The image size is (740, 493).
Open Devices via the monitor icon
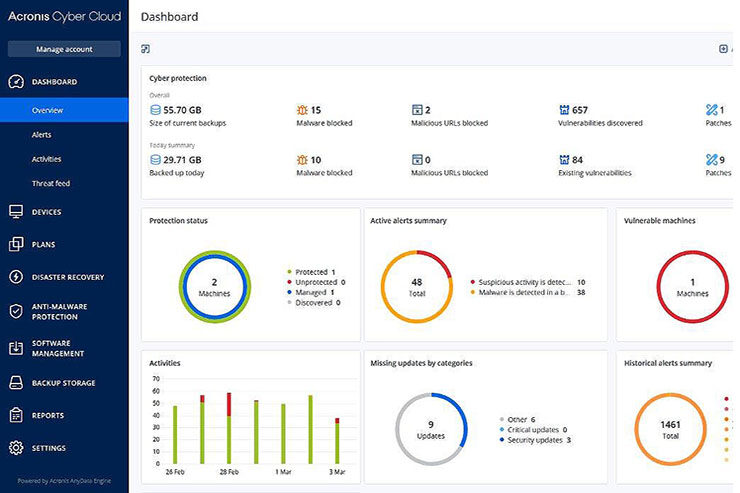(16, 212)
